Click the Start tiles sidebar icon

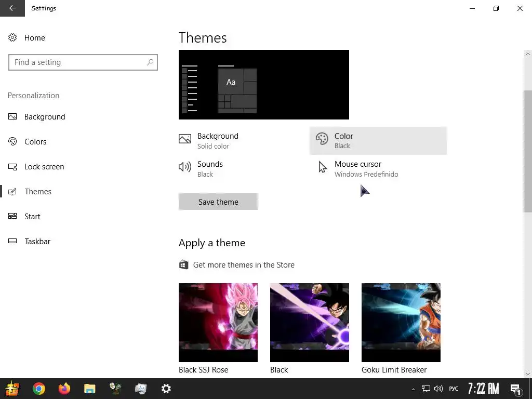point(12,216)
